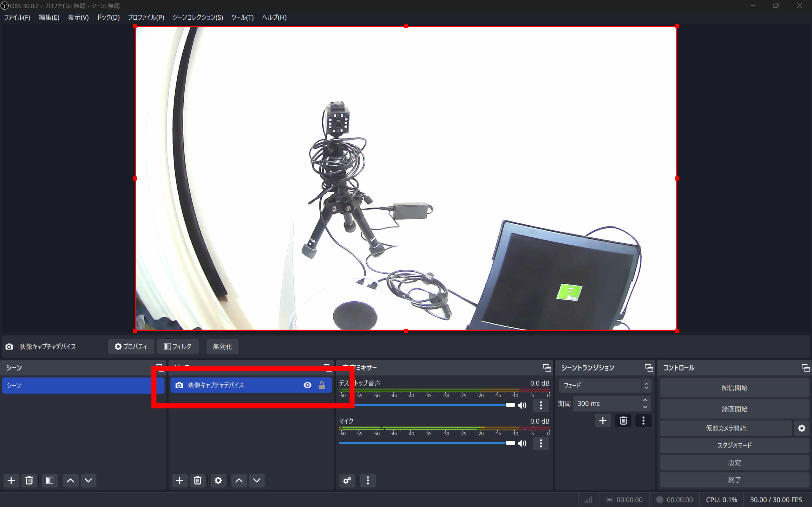Image resolution: width=812 pixels, height=507 pixels.
Task: Open the ドック(D) menu
Action: click(x=108, y=17)
